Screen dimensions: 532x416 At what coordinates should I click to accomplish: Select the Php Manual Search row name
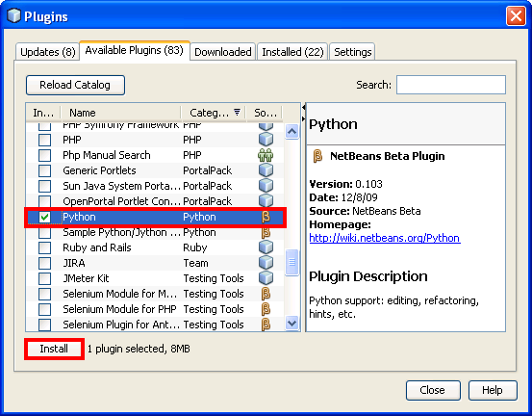[107, 155]
